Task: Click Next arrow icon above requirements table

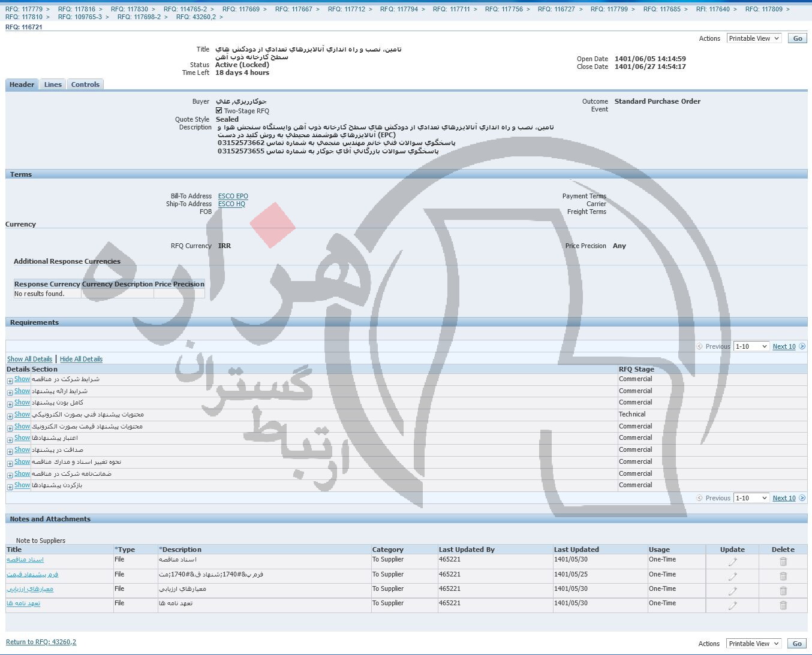Action: click(x=802, y=346)
